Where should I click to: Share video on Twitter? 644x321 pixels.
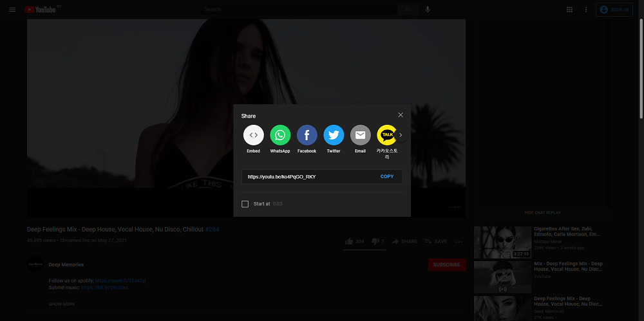tap(334, 135)
